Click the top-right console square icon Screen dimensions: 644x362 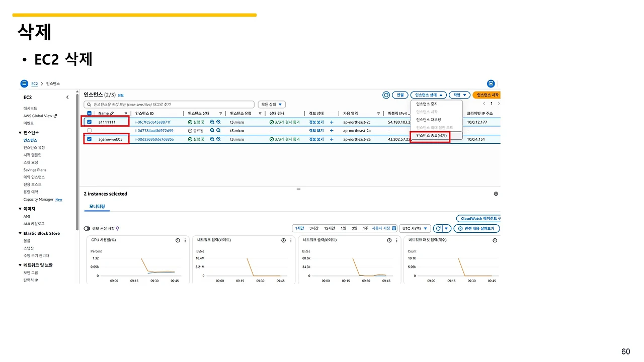(x=491, y=83)
